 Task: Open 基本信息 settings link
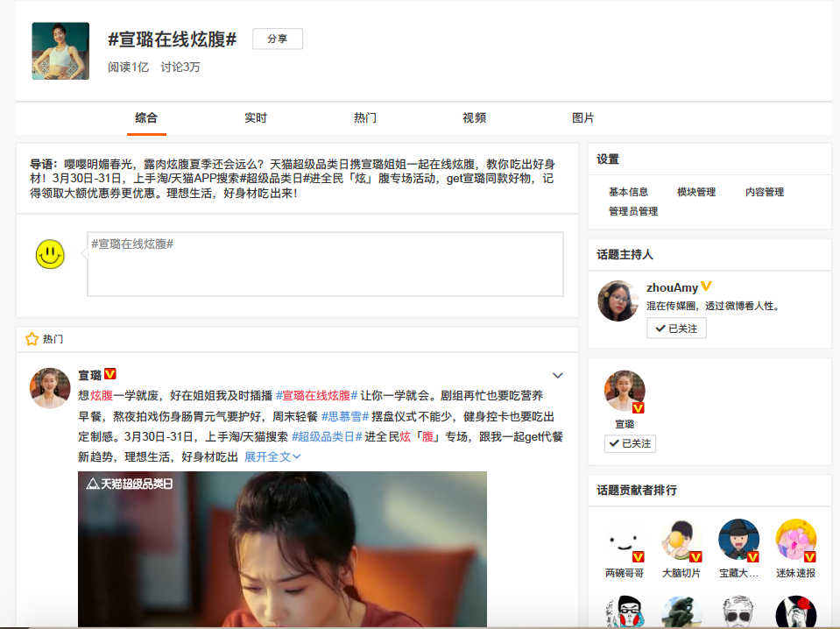point(628,192)
